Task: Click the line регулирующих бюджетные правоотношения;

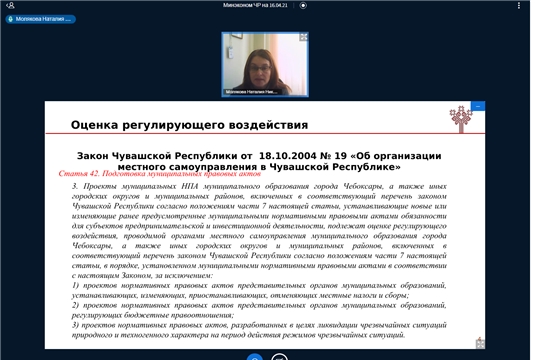Action: tap(153, 315)
